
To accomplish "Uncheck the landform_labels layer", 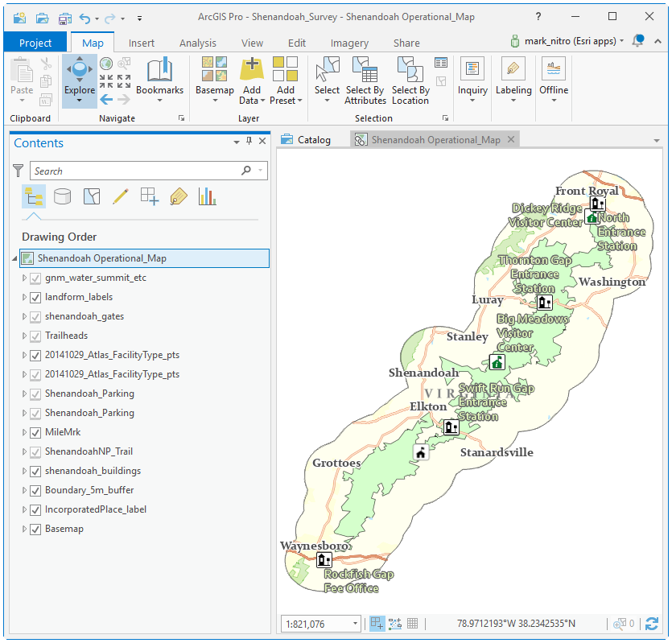I will (x=35, y=298).
